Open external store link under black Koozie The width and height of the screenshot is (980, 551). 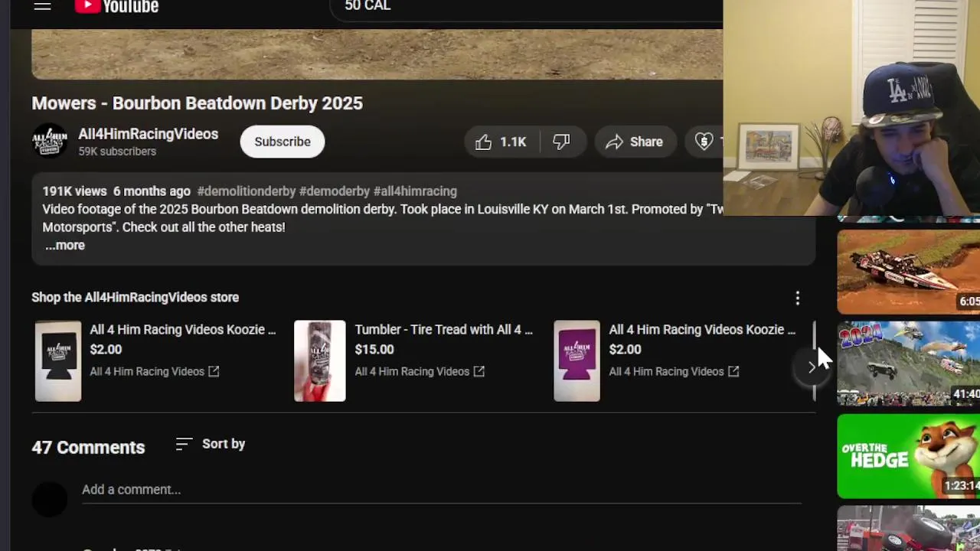155,372
